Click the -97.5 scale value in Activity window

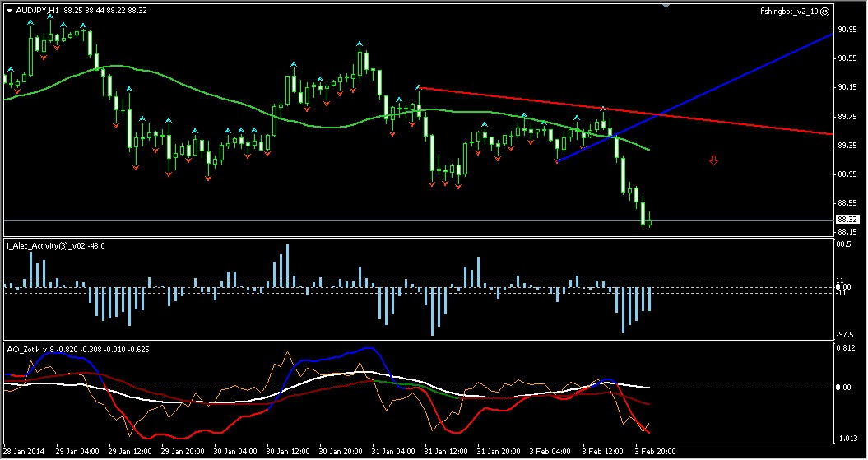(846, 335)
